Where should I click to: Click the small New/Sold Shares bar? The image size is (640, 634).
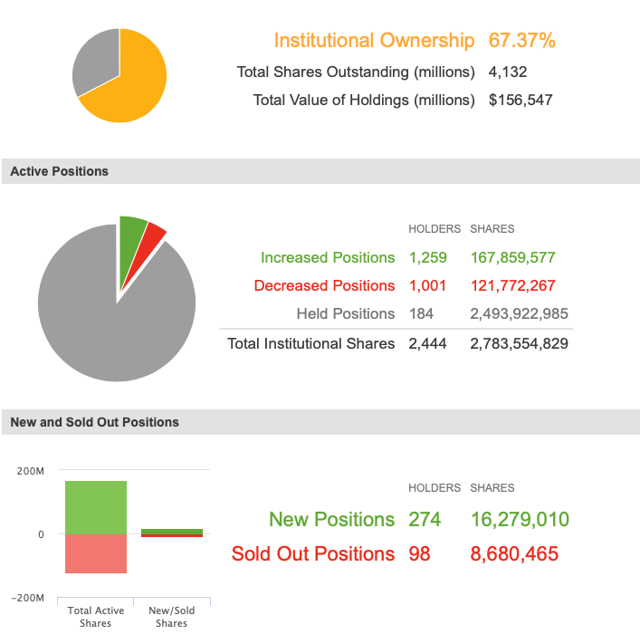(x=172, y=532)
